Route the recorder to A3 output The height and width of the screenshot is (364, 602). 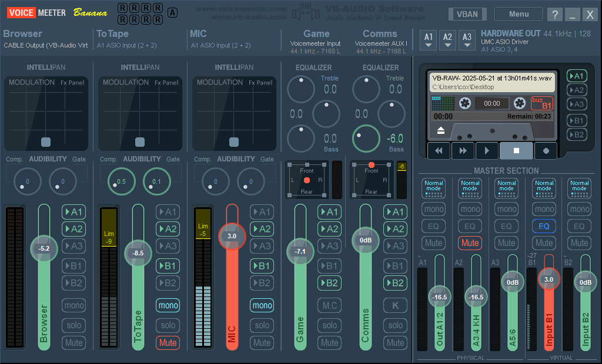click(x=577, y=104)
